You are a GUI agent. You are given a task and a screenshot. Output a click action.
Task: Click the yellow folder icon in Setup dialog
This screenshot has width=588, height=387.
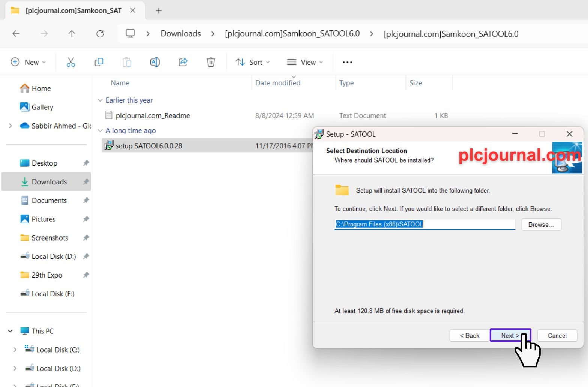click(x=342, y=190)
